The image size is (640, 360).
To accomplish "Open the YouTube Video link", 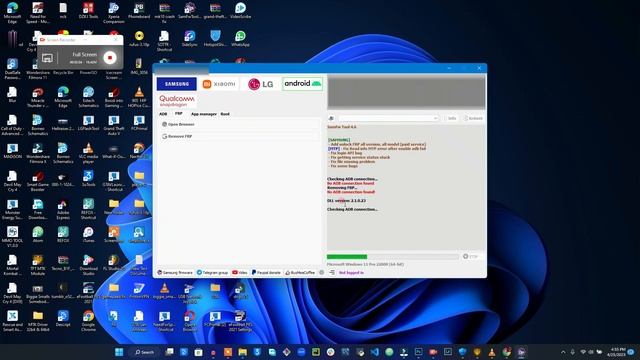I will [x=240, y=272].
